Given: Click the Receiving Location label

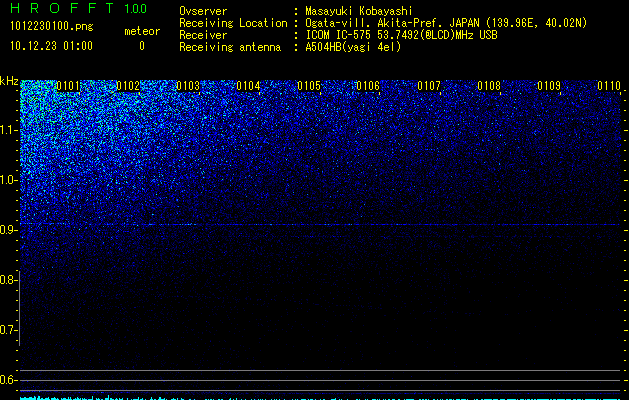Looking at the screenshot, I should click(x=233, y=24).
